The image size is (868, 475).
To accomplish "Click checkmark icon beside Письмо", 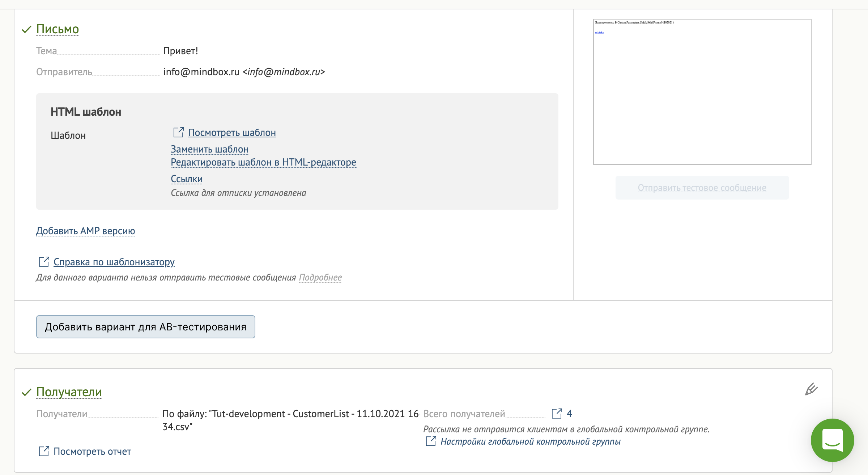I will click(27, 30).
